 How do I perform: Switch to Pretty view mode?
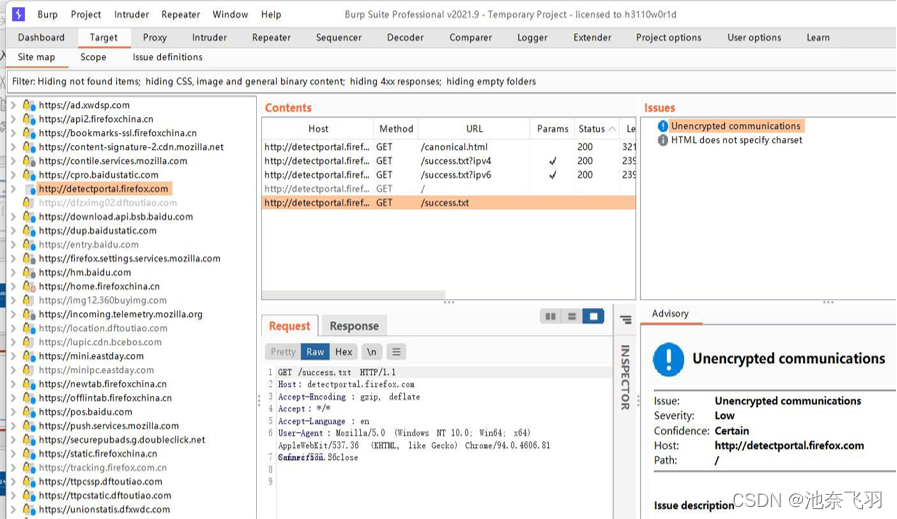point(283,351)
